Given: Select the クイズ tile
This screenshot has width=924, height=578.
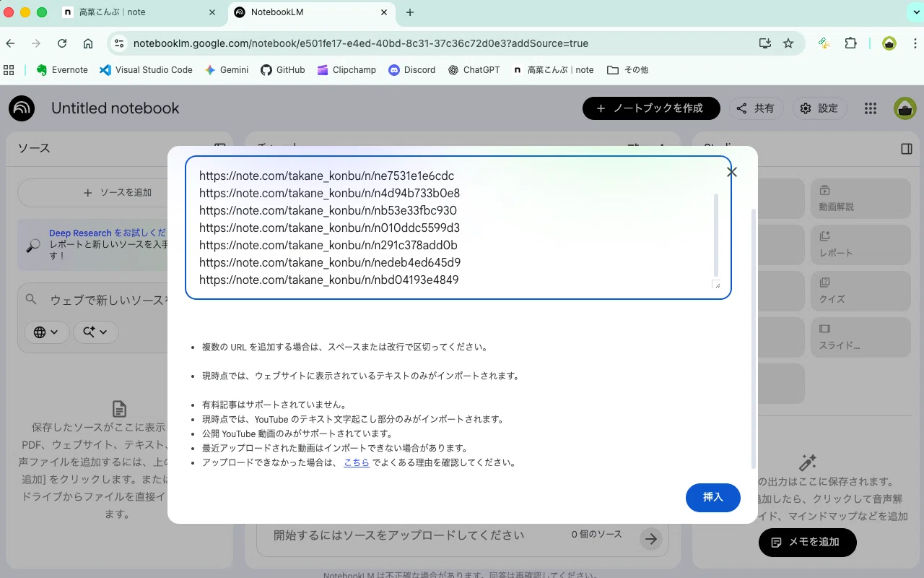Looking at the screenshot, I should tap(859, 291).
